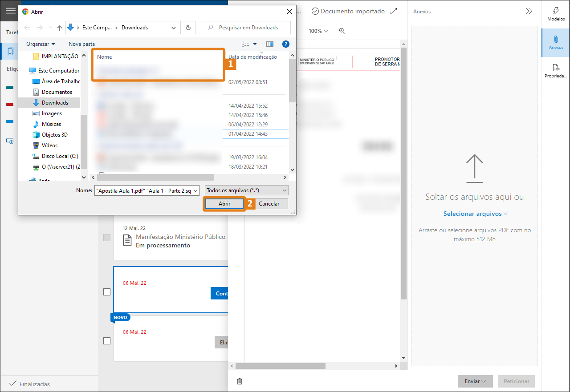Open the Todos os arquivos file type dropdown

246,190
